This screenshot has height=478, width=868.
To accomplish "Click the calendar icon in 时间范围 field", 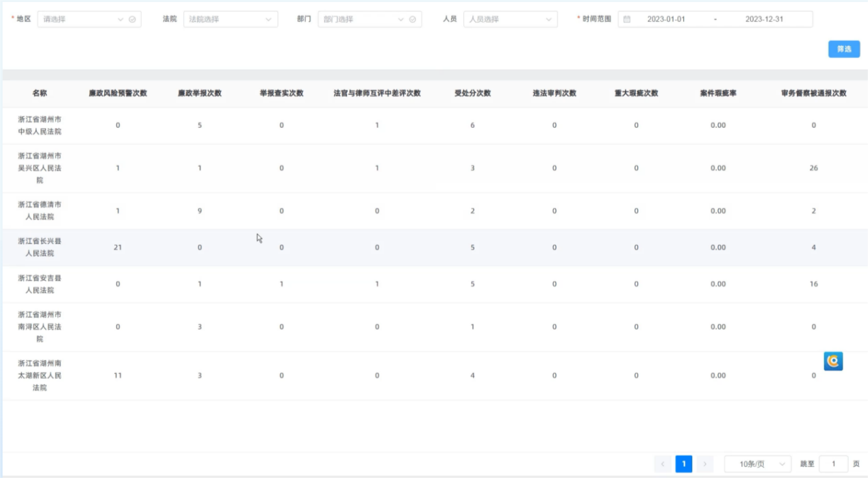I will tap(626, 19).
